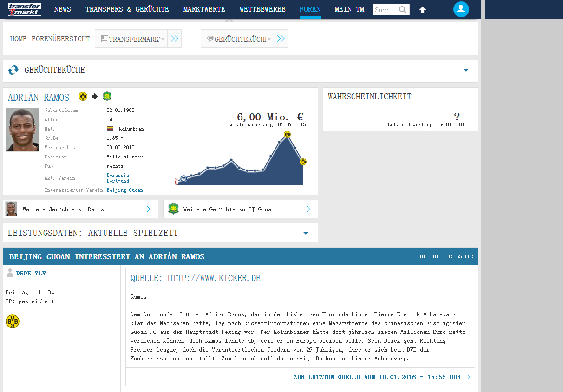Click the chevron after Zur letzten Quelle

pos(469,377)
